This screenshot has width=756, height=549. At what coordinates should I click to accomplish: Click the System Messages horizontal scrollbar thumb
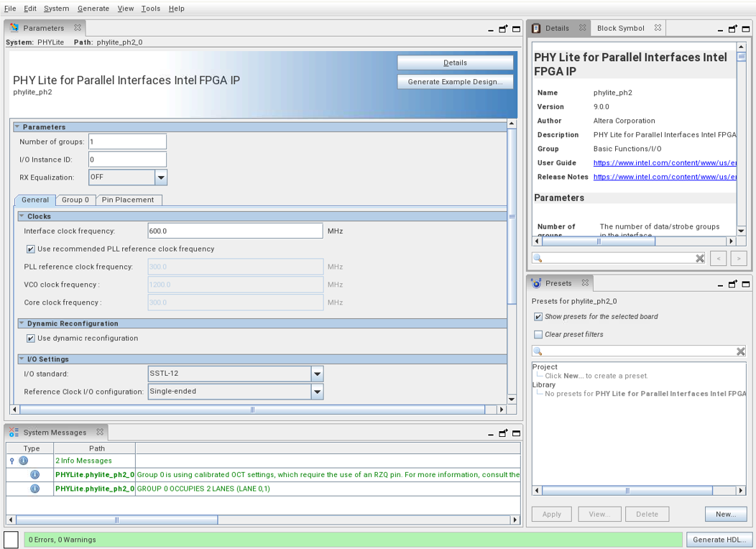[x=116, y=520]
